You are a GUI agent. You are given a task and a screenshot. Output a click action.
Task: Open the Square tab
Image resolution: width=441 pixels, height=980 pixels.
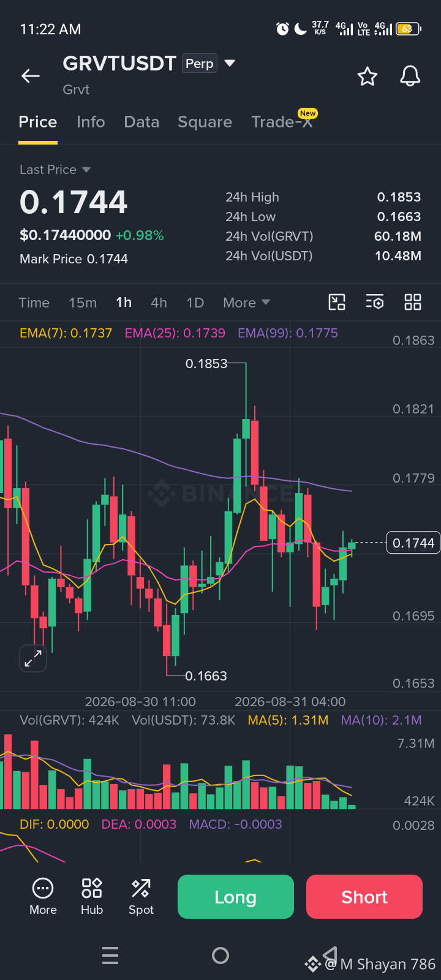point(205,122)
